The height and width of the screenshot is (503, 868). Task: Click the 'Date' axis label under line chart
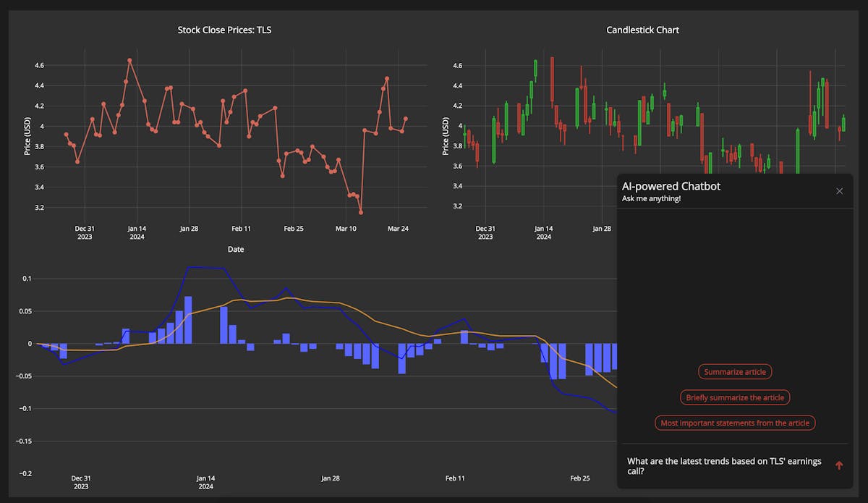[x=236, y=249]
